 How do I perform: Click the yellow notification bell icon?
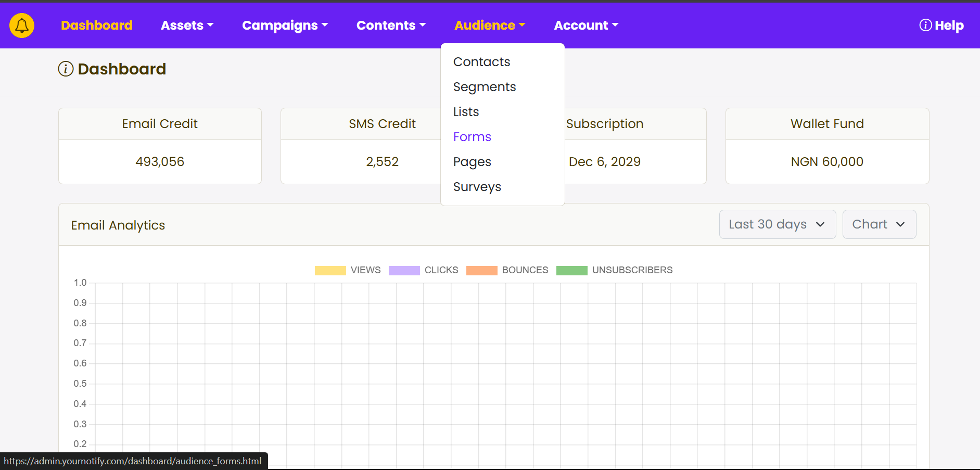click(x=22, y=26)
